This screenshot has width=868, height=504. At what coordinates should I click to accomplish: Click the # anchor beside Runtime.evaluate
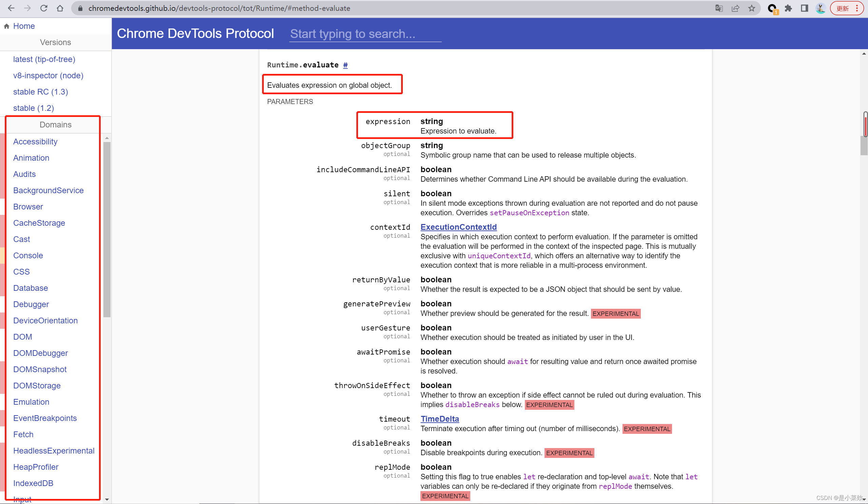tap(345, 65)
